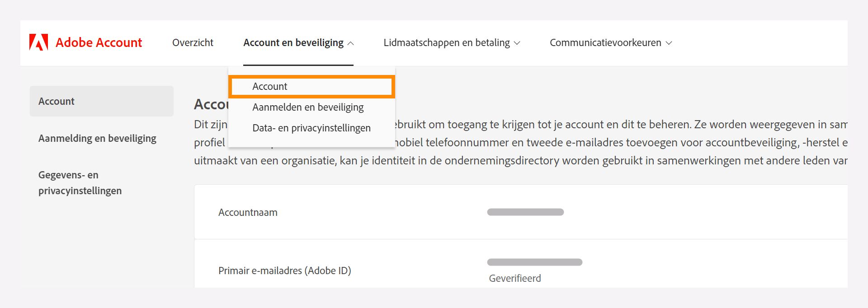Collapse the Account en beveiliging dropdown
The width and height of the screenshot is (868, 308).
(297, 42)
